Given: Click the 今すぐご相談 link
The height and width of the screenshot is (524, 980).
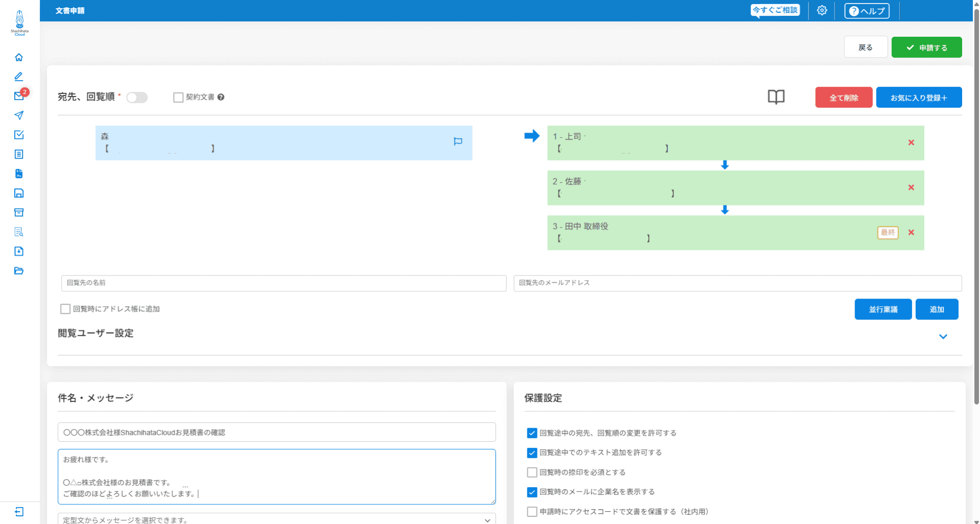Looking at the screenshot, I should [x=775, y=10].
